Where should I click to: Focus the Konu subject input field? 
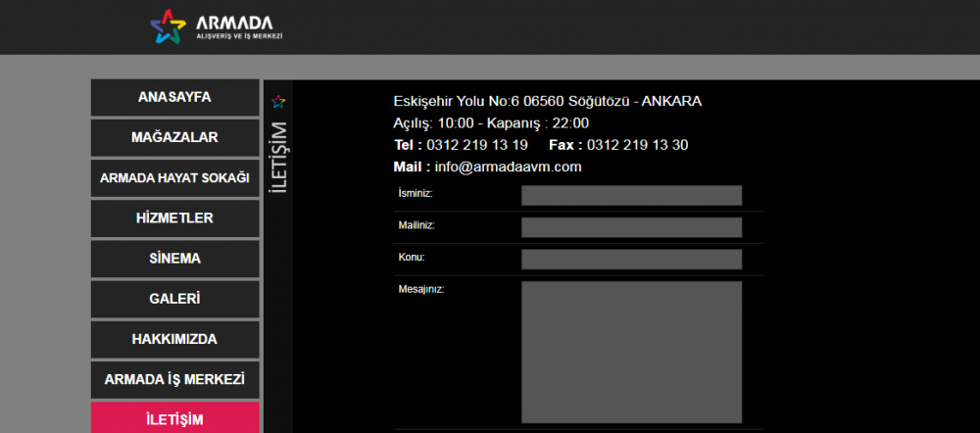pyautogui.click(x=631, y=260)
